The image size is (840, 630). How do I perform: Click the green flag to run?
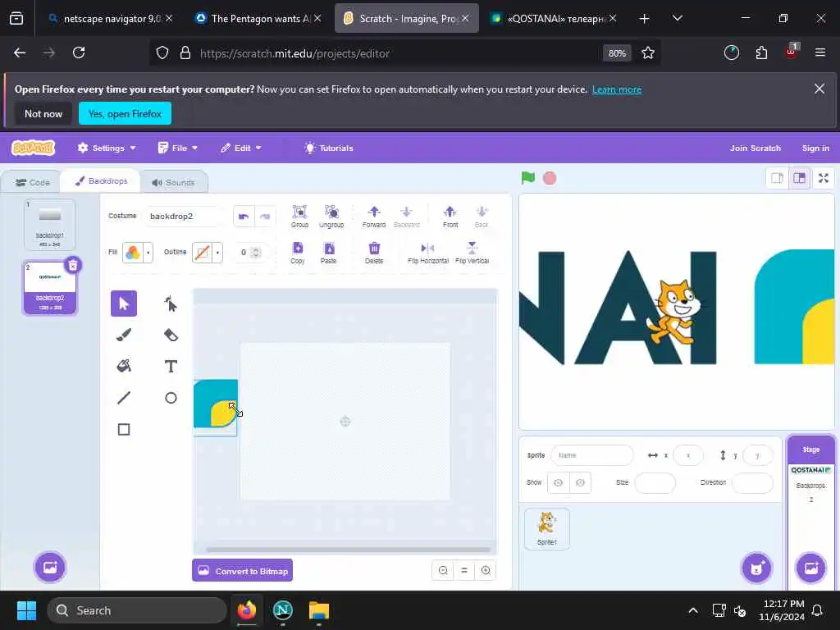pyautogui.click(x=528, y=178)
